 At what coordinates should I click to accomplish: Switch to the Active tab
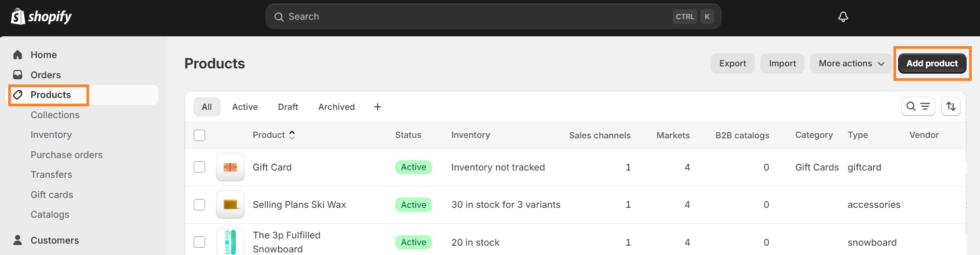click(x=245, y=107)
